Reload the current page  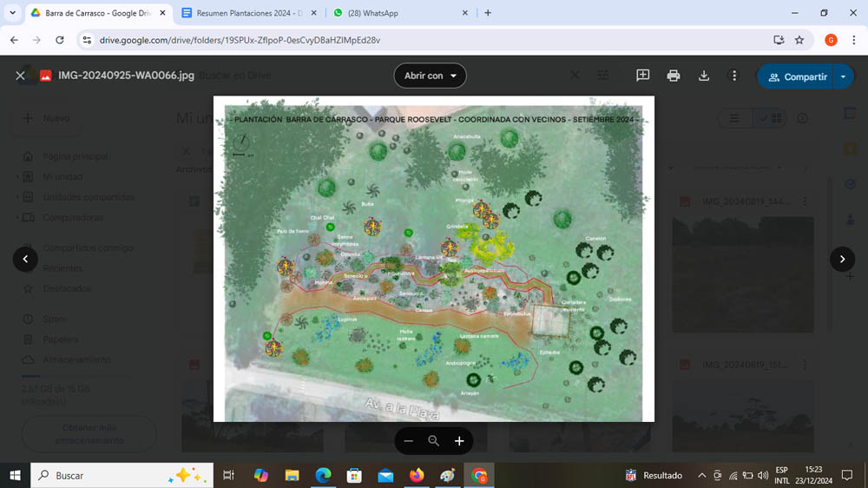coord(59,40)
